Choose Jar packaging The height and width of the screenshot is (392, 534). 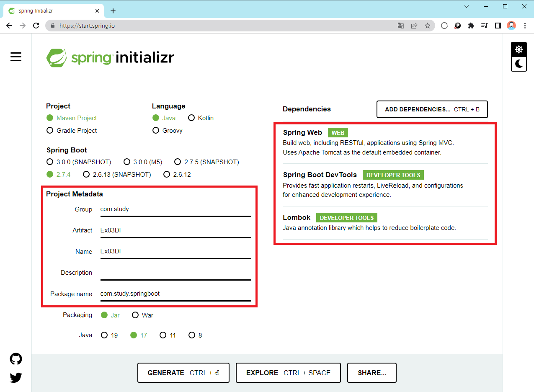click(x=110, y=315)
